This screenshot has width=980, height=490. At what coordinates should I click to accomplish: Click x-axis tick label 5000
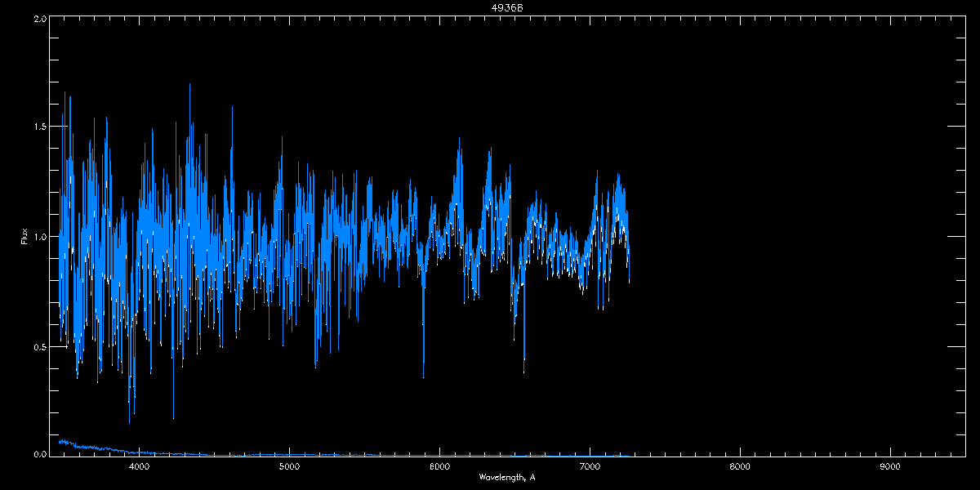tap(289, 466)
